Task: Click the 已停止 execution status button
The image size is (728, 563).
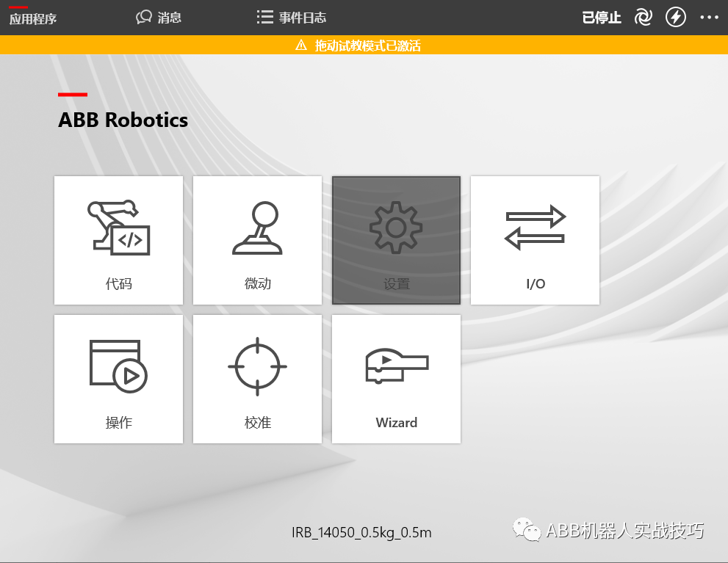Action: click(x=602, y=17)
